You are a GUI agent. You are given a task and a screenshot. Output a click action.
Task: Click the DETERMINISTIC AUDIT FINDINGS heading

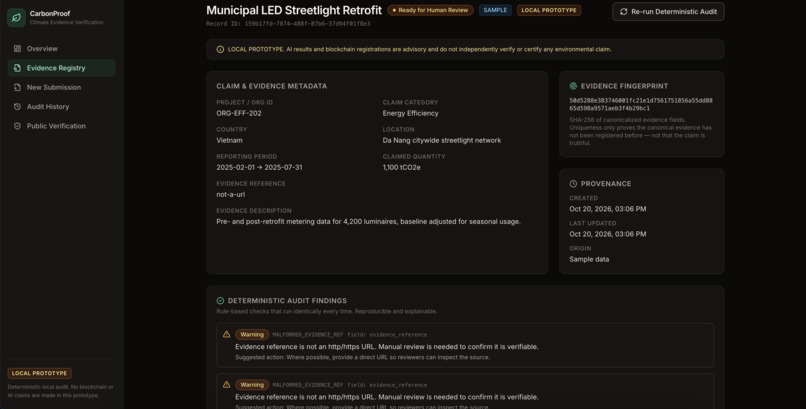(287, 301)
